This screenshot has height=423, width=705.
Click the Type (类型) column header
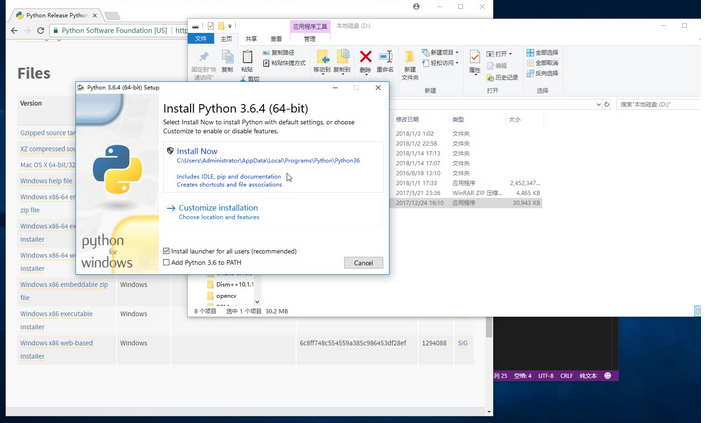click(x=458, y=119)
